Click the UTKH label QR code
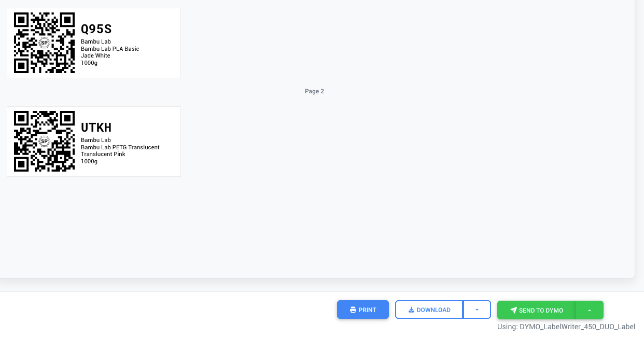The width and height of the screenshot is (644, 338). 44,142
